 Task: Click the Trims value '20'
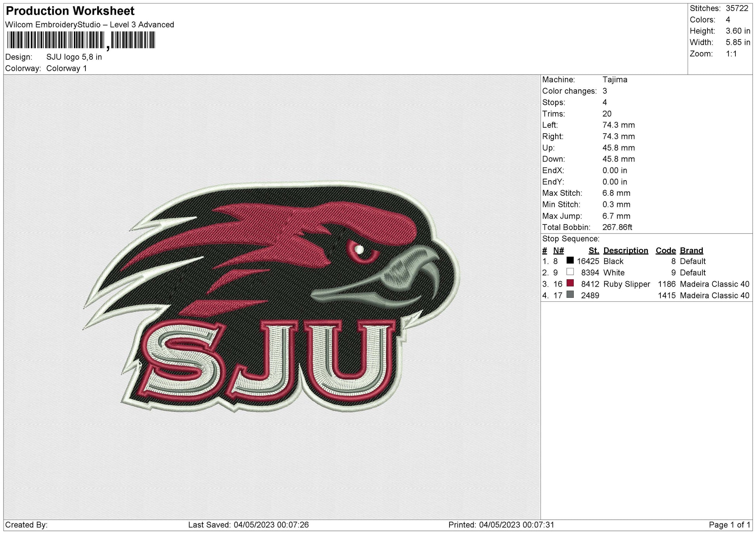click(607, 114)
